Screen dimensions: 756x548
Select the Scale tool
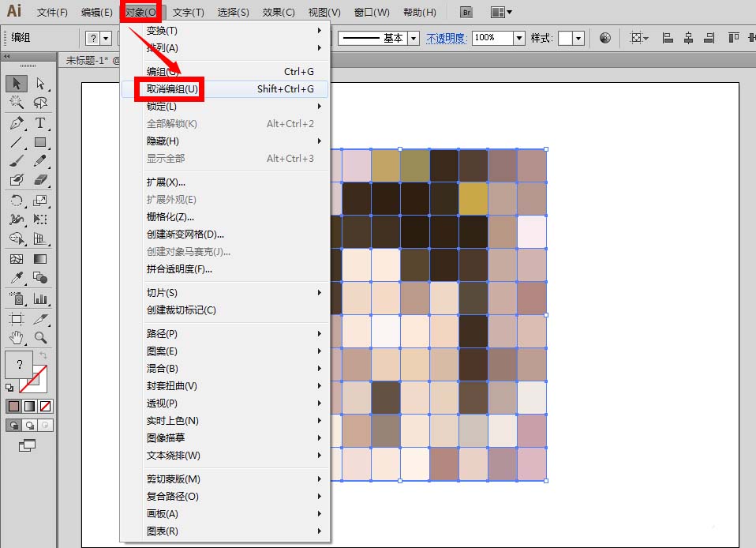click(40, 201)
